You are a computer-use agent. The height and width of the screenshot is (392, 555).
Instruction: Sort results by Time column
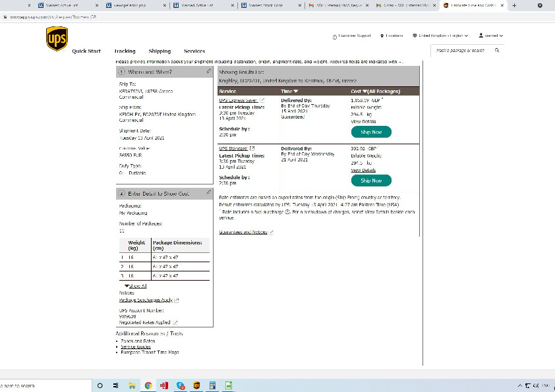[289, 91]
